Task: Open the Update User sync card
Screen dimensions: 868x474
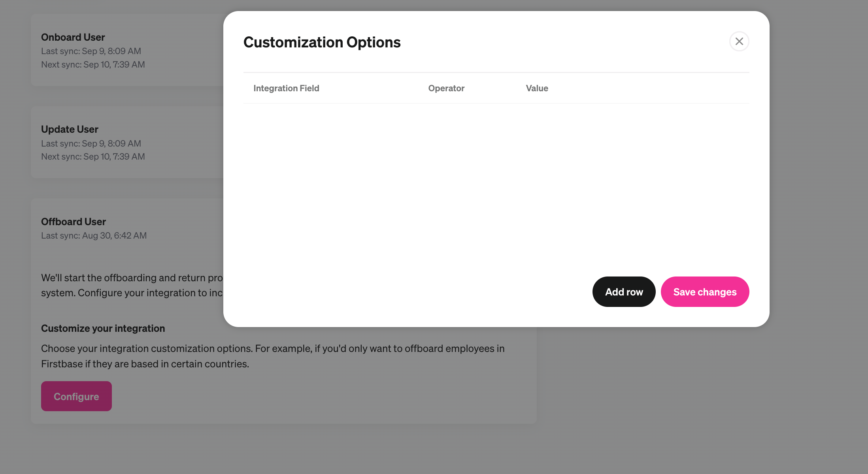Action: pos(70,129)
